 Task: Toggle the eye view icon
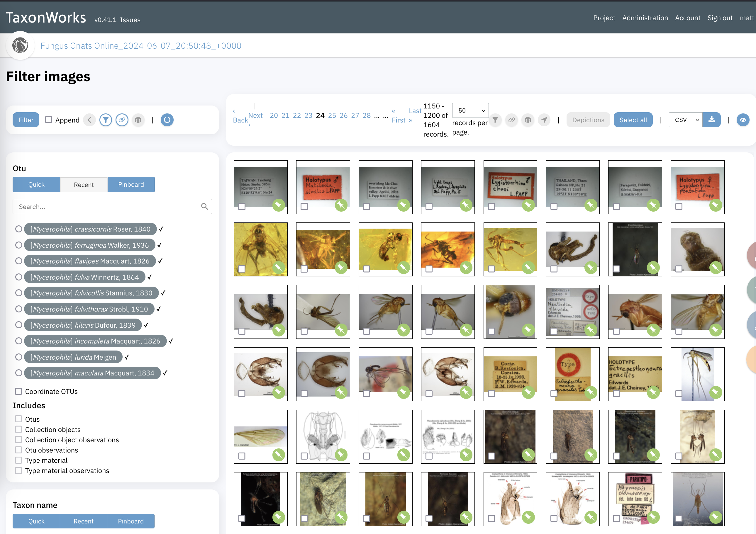pyautogui.click(x=743, y=120)
